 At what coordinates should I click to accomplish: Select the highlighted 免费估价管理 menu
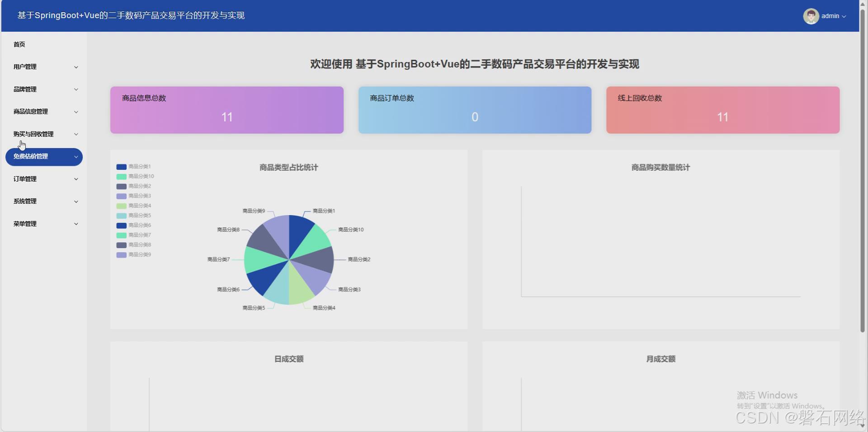(44, 157)
